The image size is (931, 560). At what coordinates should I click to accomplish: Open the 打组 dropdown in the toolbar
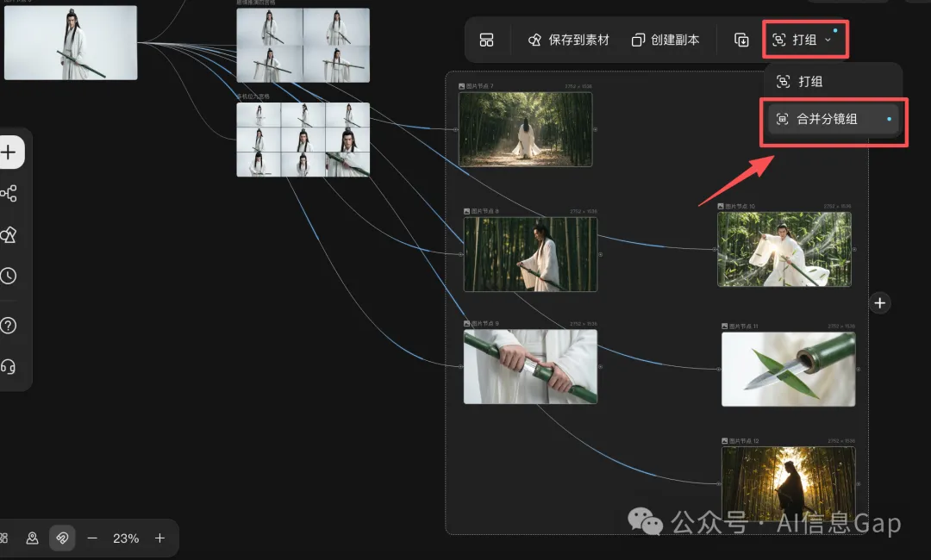click(x=805, y=40)
